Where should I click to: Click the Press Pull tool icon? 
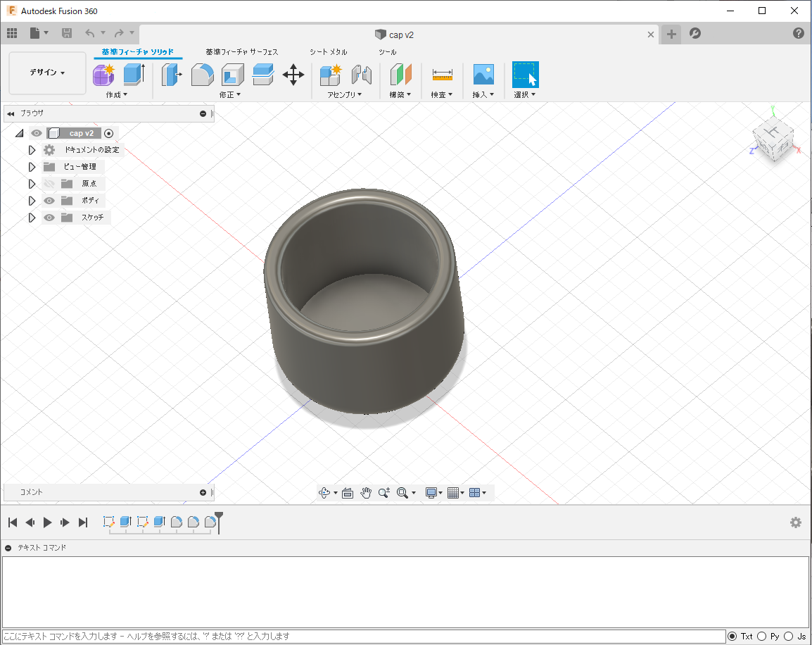(171, 74)
